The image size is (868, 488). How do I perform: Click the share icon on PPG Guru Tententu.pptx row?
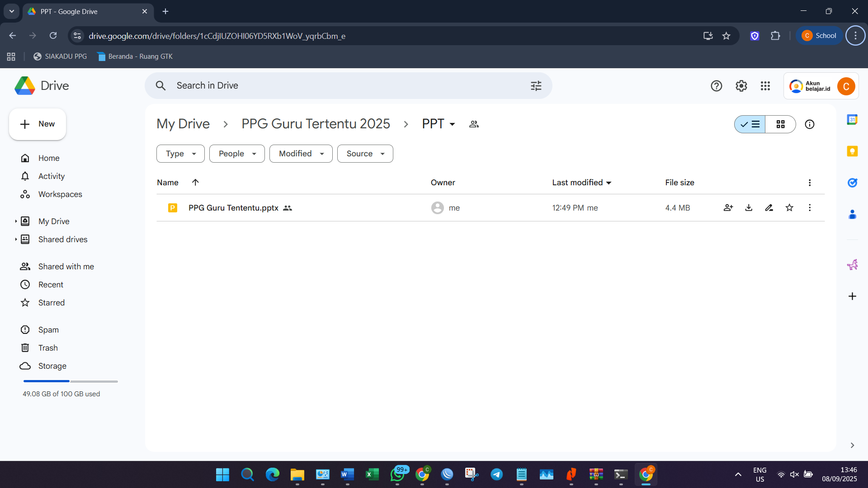728,208
